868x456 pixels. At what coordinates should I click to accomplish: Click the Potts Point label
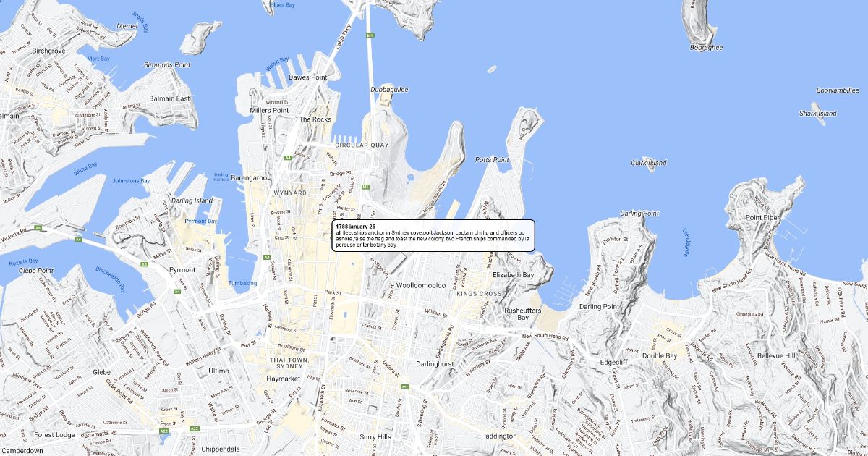click(492, 160)
